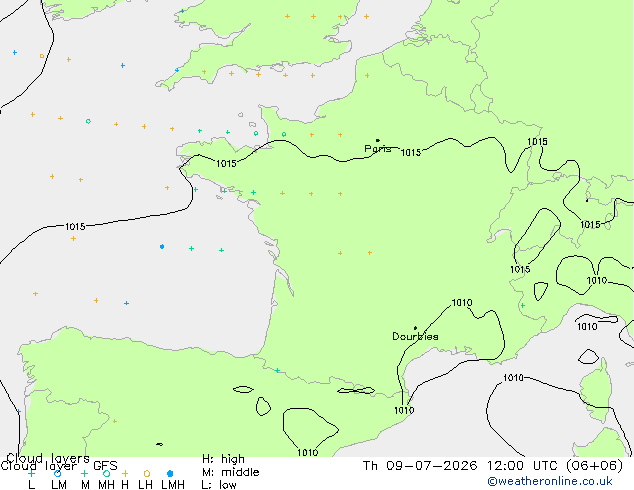The width and height of the screenshot is (634, 490).
Task: Click the 'L: low' legend text
Action: tap(219, 485)
